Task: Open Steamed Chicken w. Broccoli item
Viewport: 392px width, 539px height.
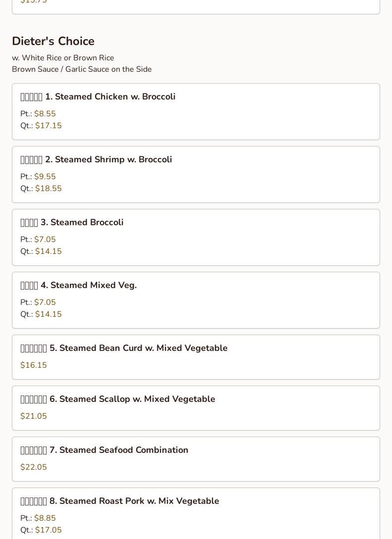Action: (x=196, y=112)
